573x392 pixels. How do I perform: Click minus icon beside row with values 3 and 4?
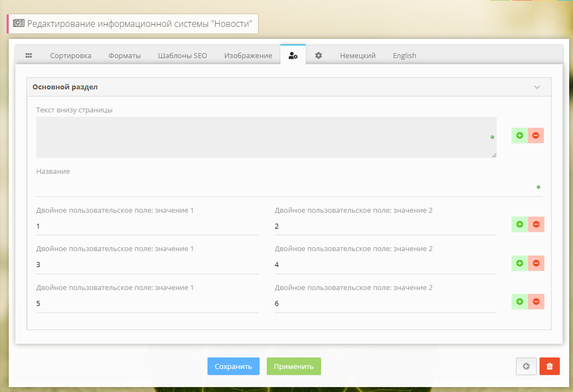click(x=536, y=263)
